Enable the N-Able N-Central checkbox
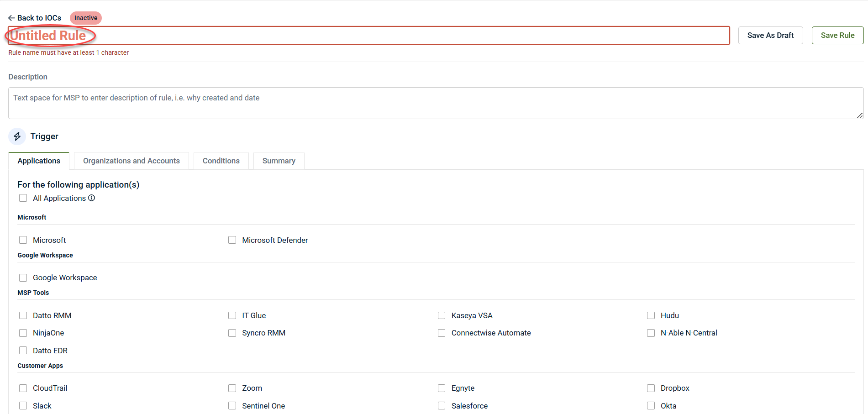This screenshot has width=868, height=414. click(x=651, y=333)
